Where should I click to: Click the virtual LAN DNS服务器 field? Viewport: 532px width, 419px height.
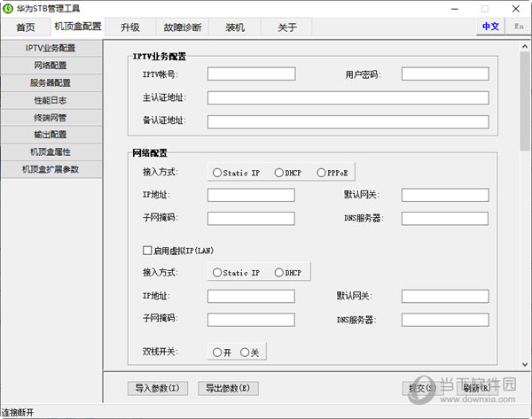pyautogui.click(x=445, y=320)
